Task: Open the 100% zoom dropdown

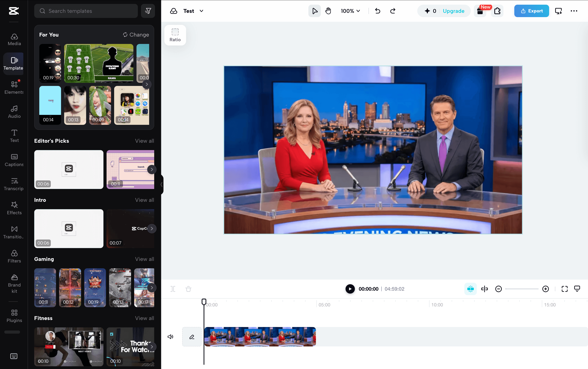Action: tap(350, 11)
